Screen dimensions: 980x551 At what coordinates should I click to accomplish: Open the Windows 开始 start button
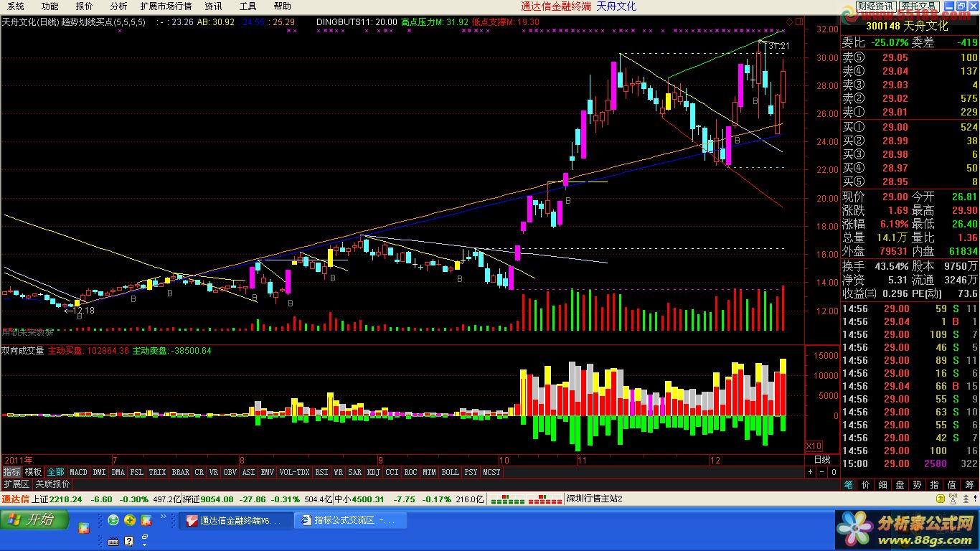pos(34,519)
